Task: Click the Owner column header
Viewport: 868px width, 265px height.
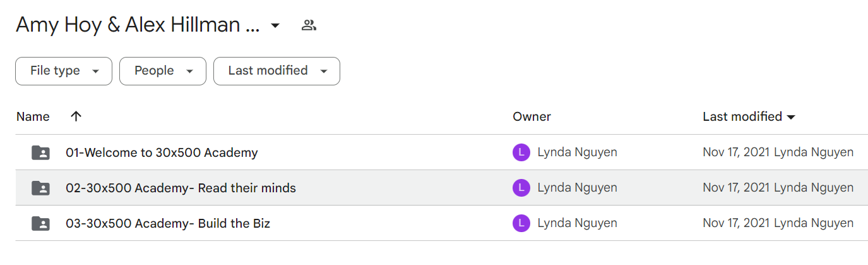Action: pyautogui.click(x=532, y=116)
